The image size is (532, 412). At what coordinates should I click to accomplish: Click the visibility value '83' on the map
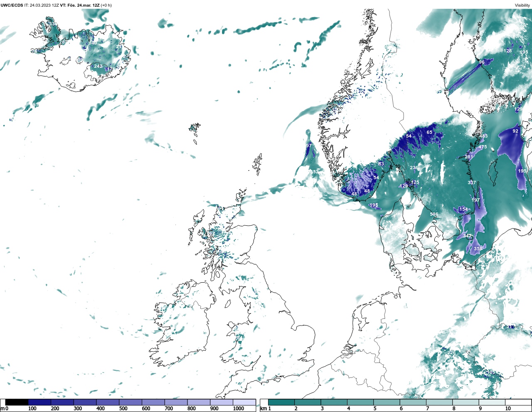coord(381,164)
